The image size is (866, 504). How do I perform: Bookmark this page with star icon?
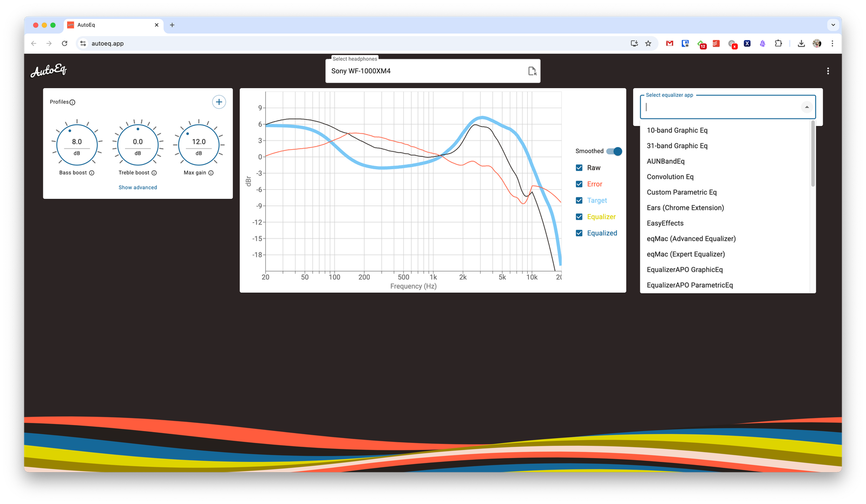click(648, 43)
